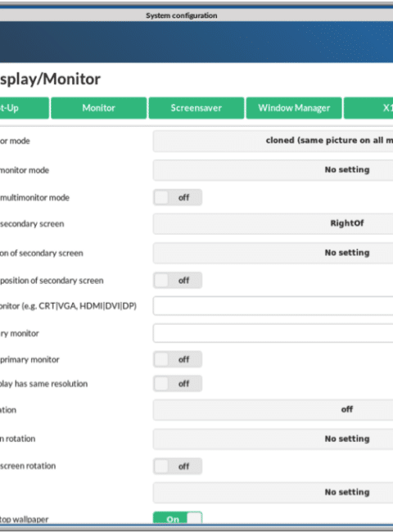Click the System configuration title bar
Screen dimensions: 393x532
[x=196, y=16]
